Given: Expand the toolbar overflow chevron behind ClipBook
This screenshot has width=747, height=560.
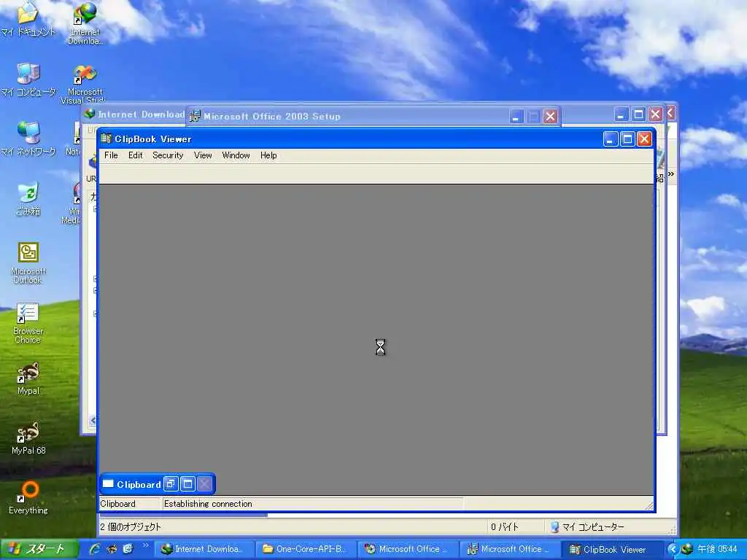Looking at the screenshot, I should 671,174.
